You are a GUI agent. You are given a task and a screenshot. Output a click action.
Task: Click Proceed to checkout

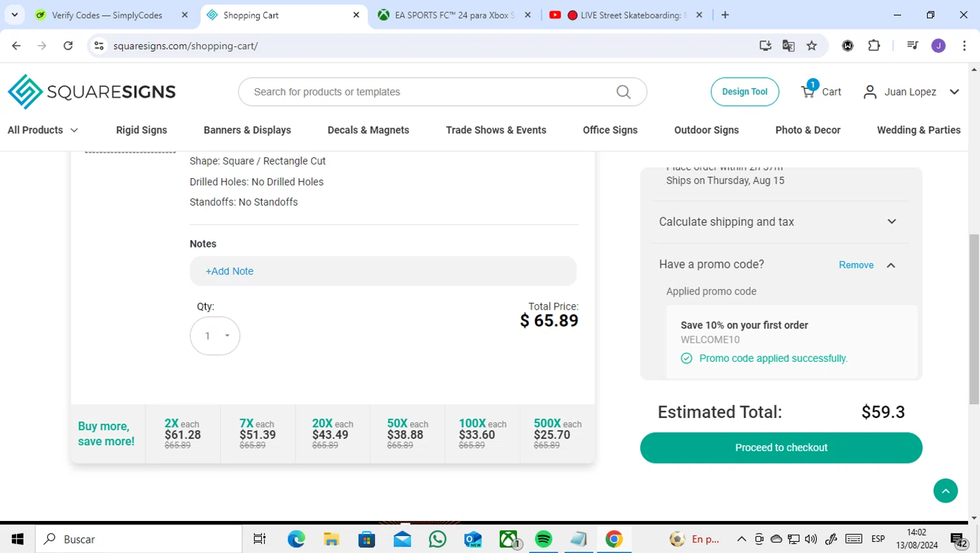[781, 448]
